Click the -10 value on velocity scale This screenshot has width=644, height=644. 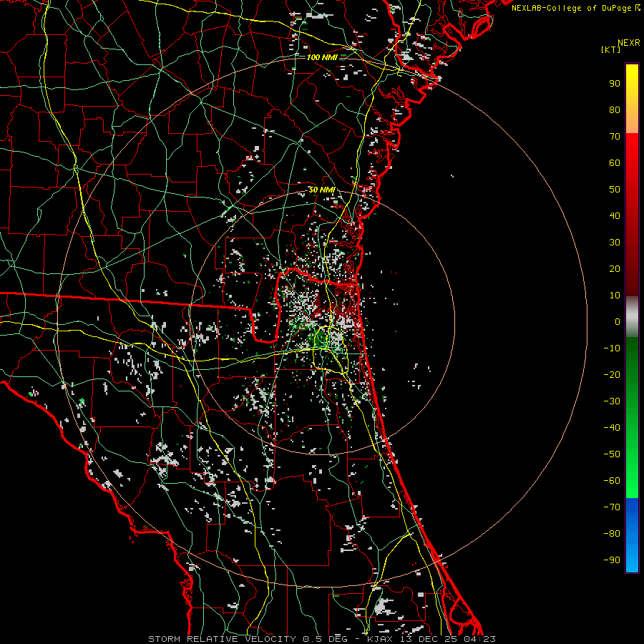pos(612,348)
